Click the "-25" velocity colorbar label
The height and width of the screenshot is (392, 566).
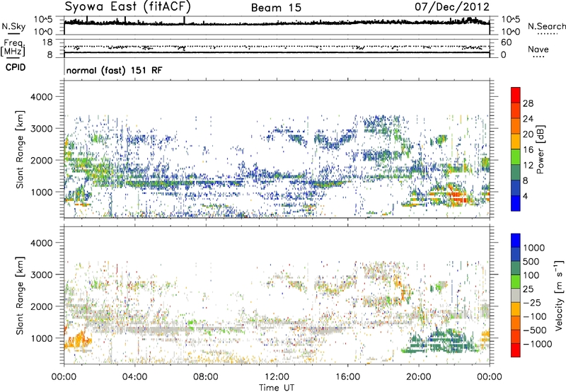tap(532, 302)
